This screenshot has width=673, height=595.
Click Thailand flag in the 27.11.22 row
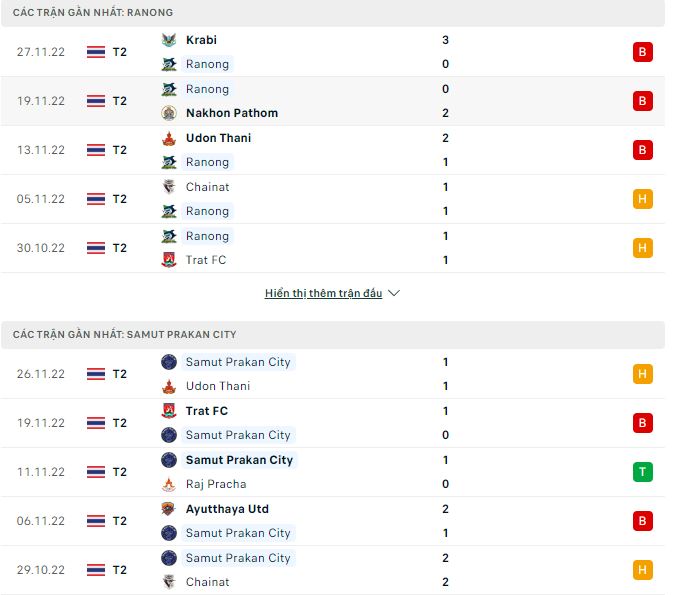(96, 52)
